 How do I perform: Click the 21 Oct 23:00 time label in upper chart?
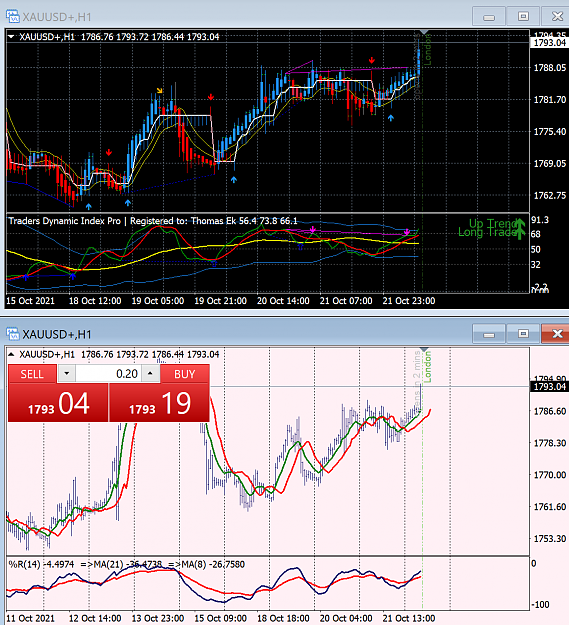[x=409, y=301]
